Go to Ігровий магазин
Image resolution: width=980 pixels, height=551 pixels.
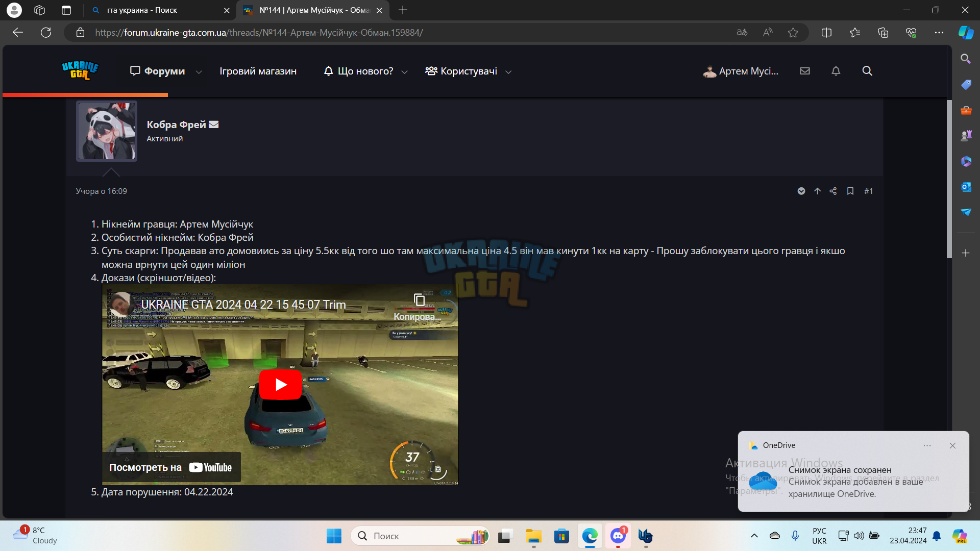[258, 71]
